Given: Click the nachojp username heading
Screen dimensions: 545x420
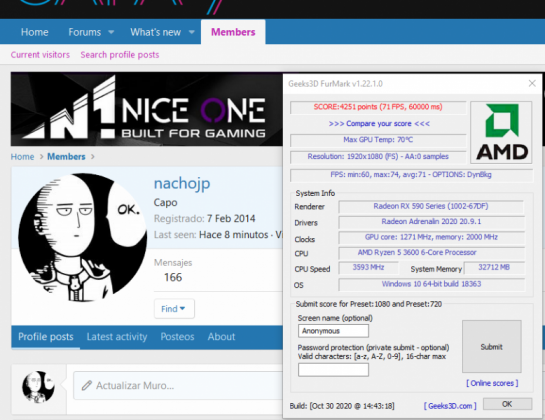Looking at the screenshot, I should click(x=182, y=183).
